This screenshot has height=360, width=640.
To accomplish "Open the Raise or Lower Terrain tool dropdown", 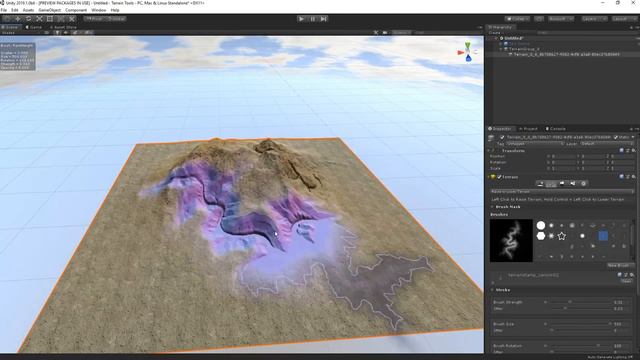I will [562, 191].
